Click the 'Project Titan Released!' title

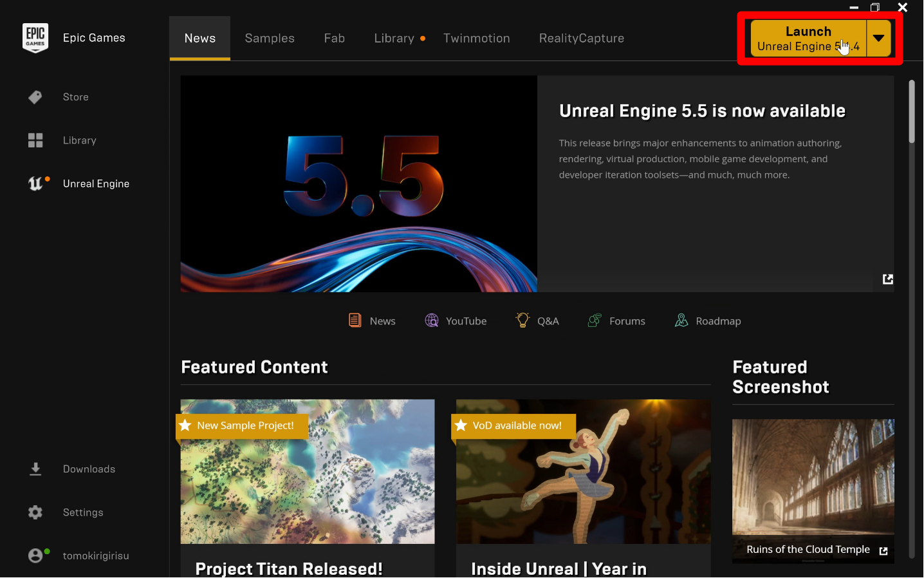[289, 569]
